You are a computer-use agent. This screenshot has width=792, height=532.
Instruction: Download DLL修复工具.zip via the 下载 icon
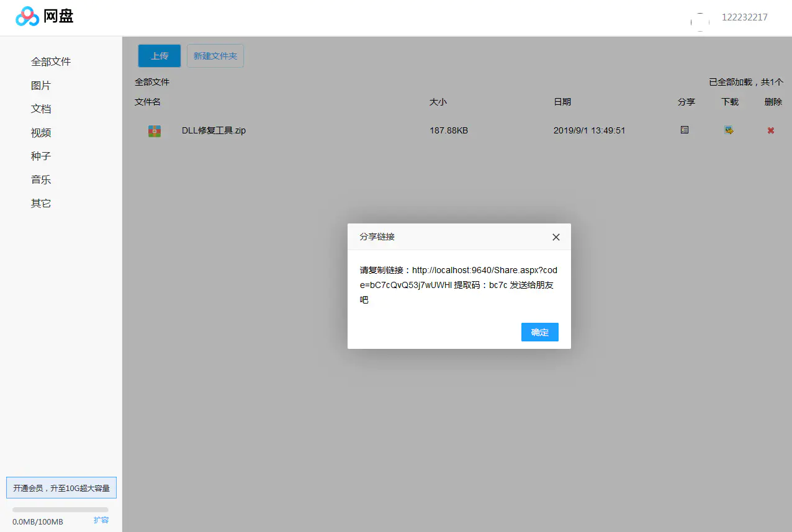coord(729,130)
